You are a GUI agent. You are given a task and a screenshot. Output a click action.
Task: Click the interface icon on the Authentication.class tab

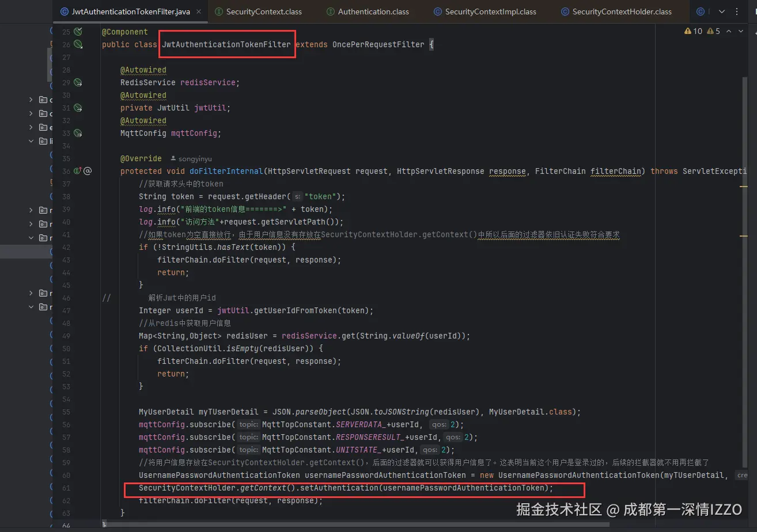click(x=330, y=12)
